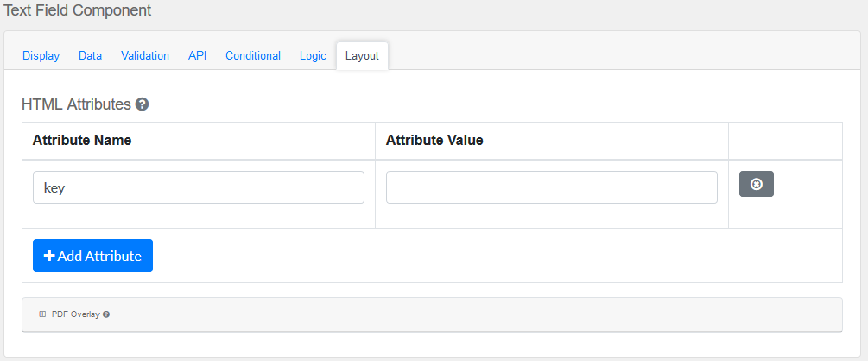Select the API tab
Screen dimensions: 868x361
click(197, 55)
